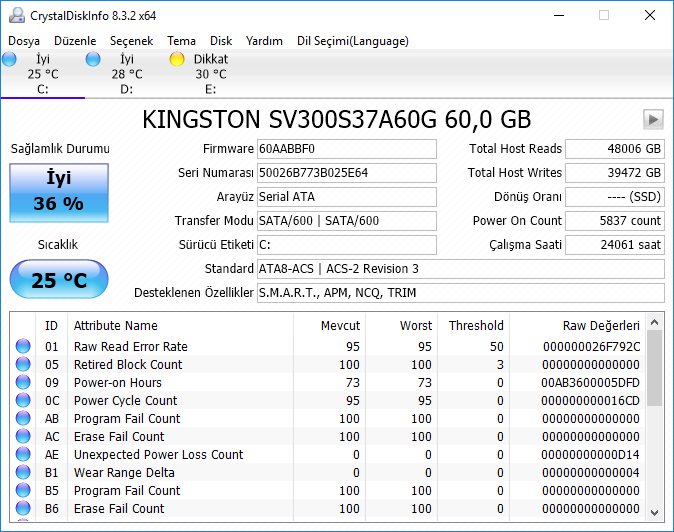674x532 pixels.
Task: Switch to the C: drive tab showing 25 °C
Action: 43,74
